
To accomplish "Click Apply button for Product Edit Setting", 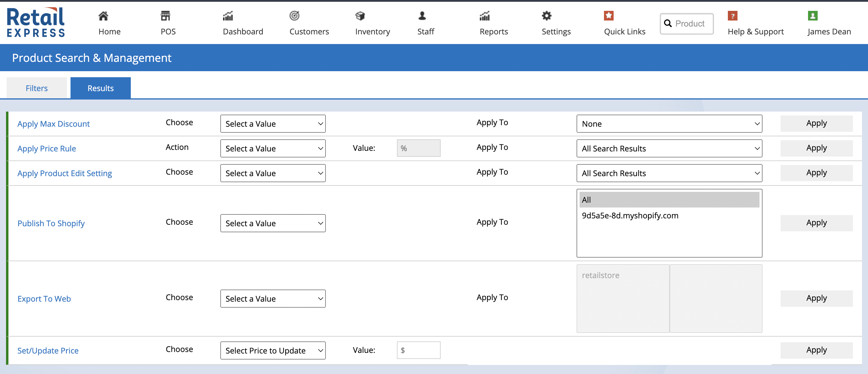I will (816, 173).
